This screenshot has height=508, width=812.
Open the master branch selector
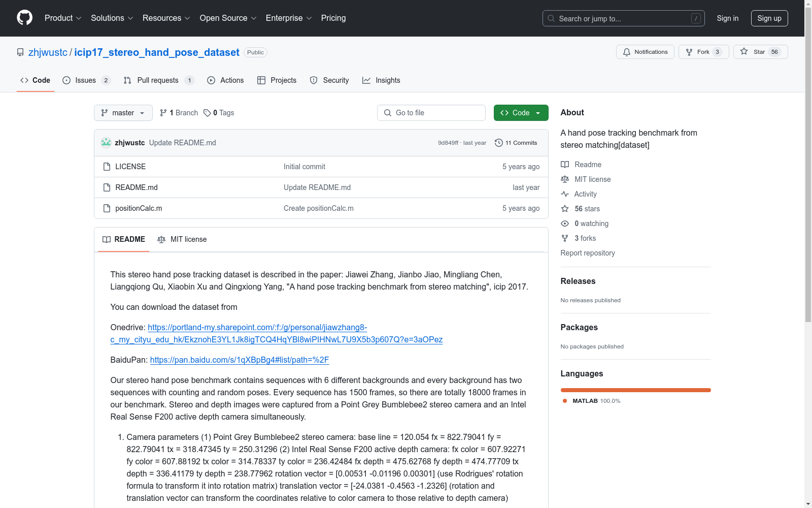123,113
